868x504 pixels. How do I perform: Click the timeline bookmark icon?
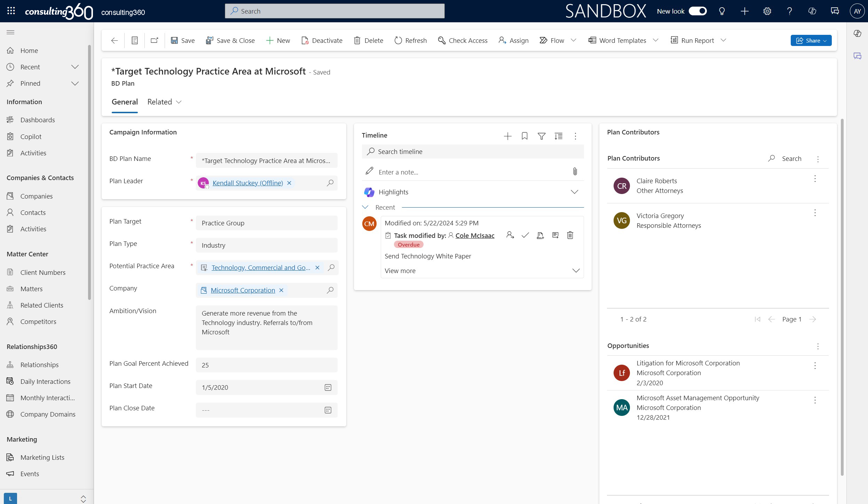point(524,136)
